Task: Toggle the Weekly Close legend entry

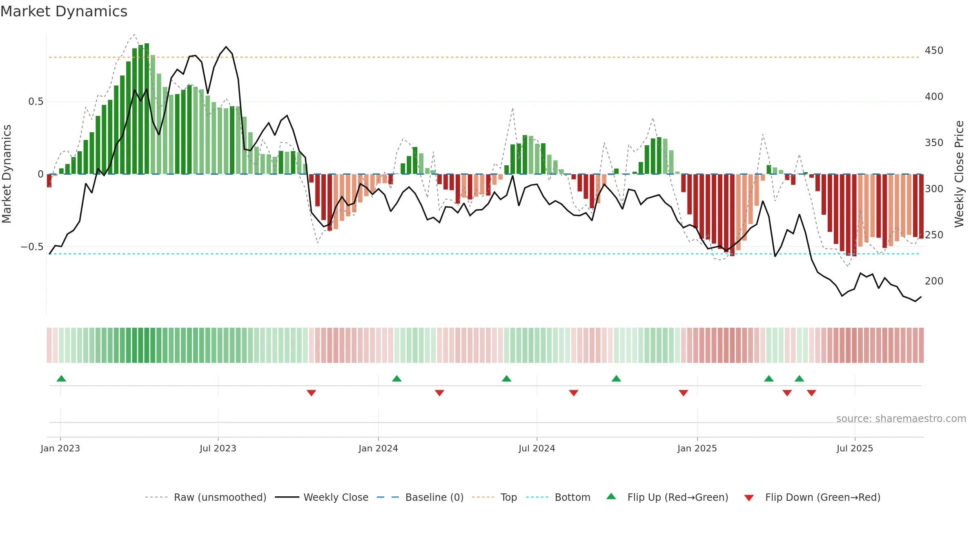Action: tap(322, 497)
